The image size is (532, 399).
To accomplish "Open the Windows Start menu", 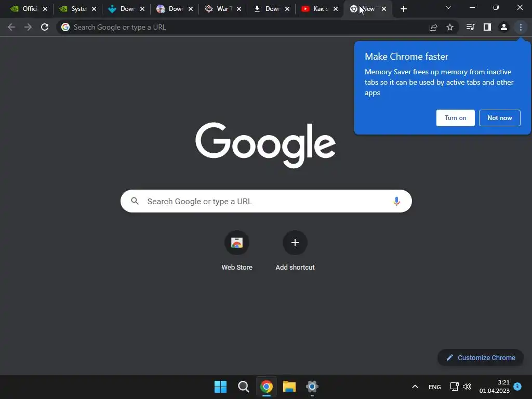I will pyautogui.click(x=220, y=387).
